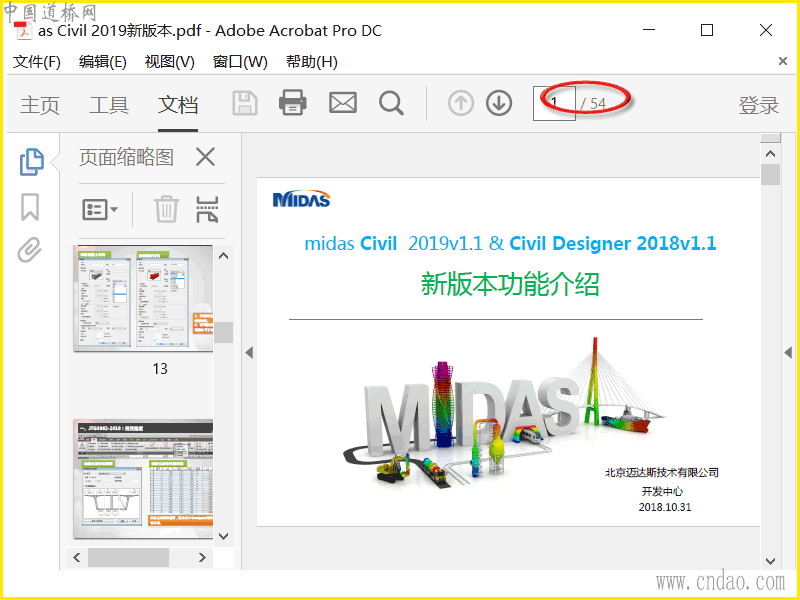Click the 登录 sign-in link

[x=759, y=105]
